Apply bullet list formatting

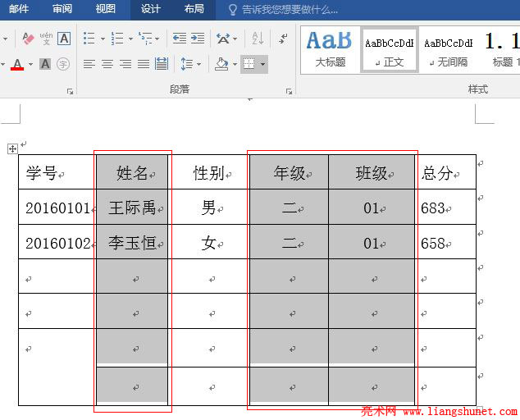[89, 39]
